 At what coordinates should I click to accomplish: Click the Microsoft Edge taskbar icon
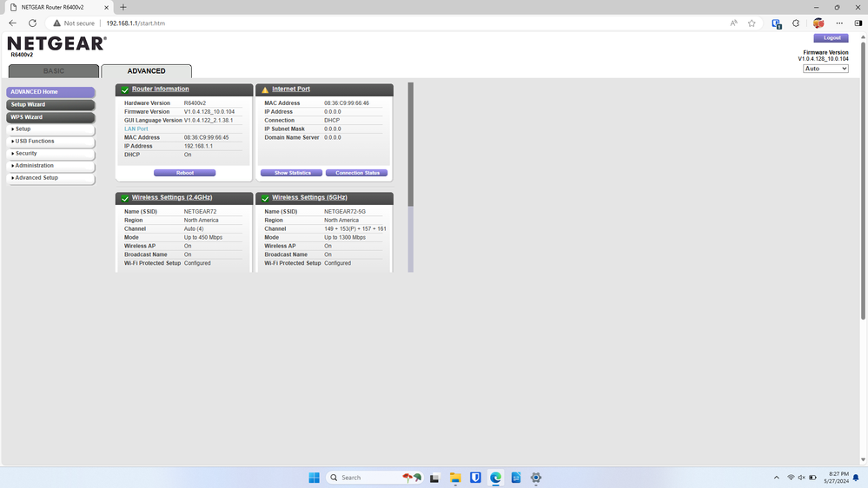point(495,478)
